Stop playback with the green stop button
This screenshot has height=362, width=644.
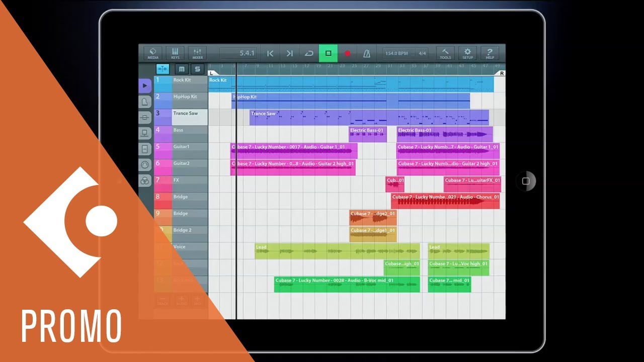coord(328,53)
